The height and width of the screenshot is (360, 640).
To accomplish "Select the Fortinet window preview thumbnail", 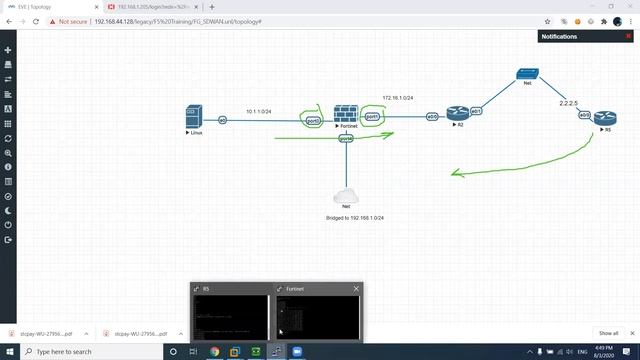I will click(318, 317).
